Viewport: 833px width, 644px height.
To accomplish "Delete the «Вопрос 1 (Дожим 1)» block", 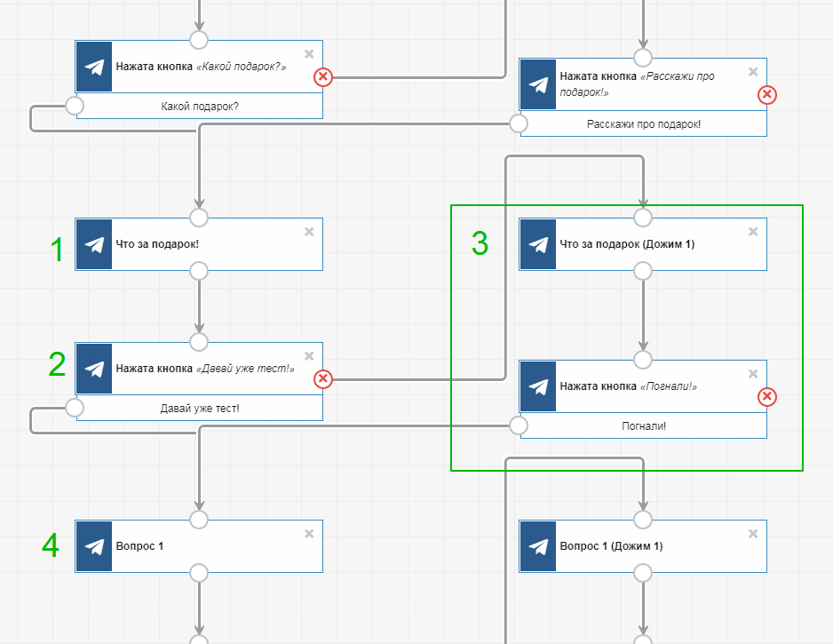I will click(x=753, y=534).
